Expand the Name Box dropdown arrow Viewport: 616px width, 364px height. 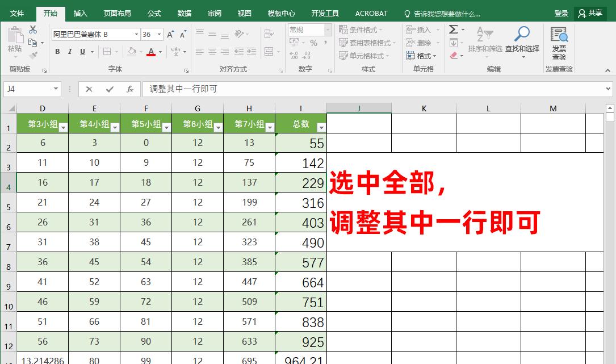[56, 89]
